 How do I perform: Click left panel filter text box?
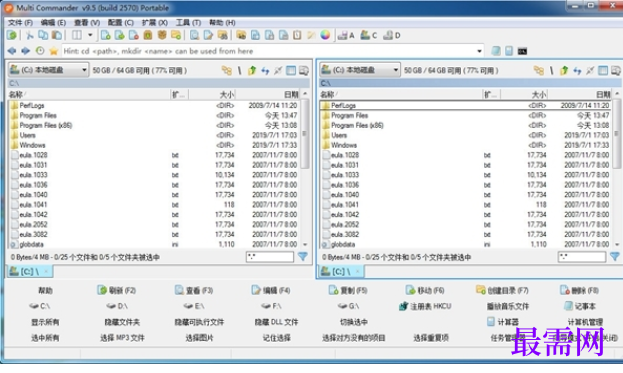(x=270, y=257)
